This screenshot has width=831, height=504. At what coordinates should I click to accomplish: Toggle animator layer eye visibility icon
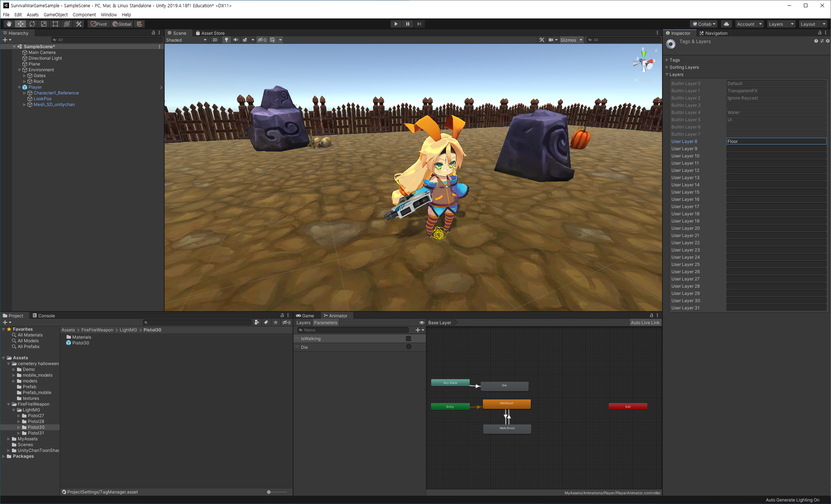pos(421,323)
